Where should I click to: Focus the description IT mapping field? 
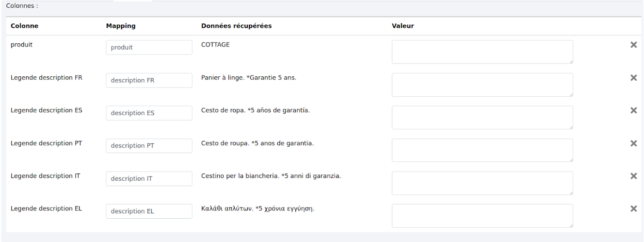tap(149, 179)
